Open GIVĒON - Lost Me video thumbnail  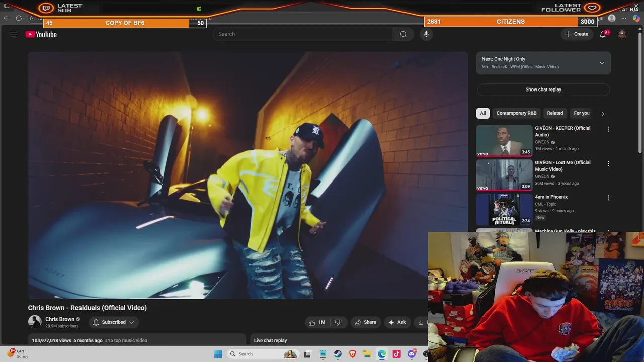[504, 175]
